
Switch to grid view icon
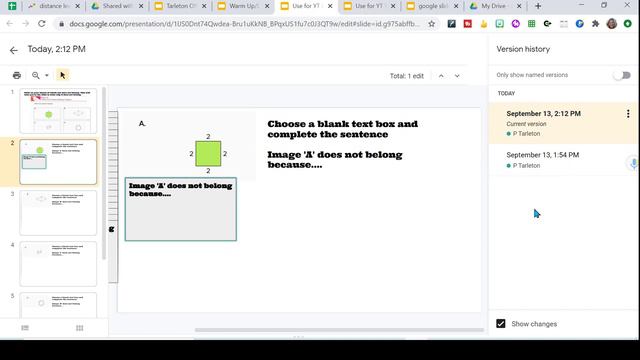80,328
